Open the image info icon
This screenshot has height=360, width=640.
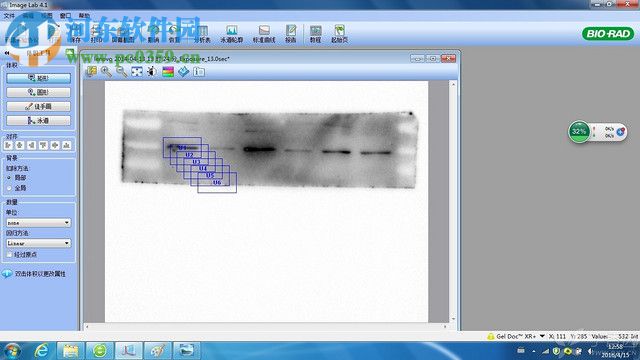(199, 72)
